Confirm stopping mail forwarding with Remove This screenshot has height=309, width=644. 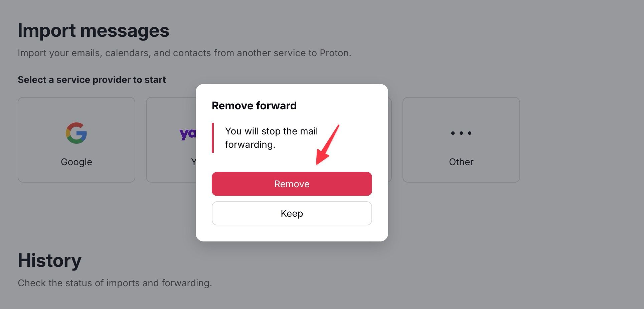click(x=292, y=184)
